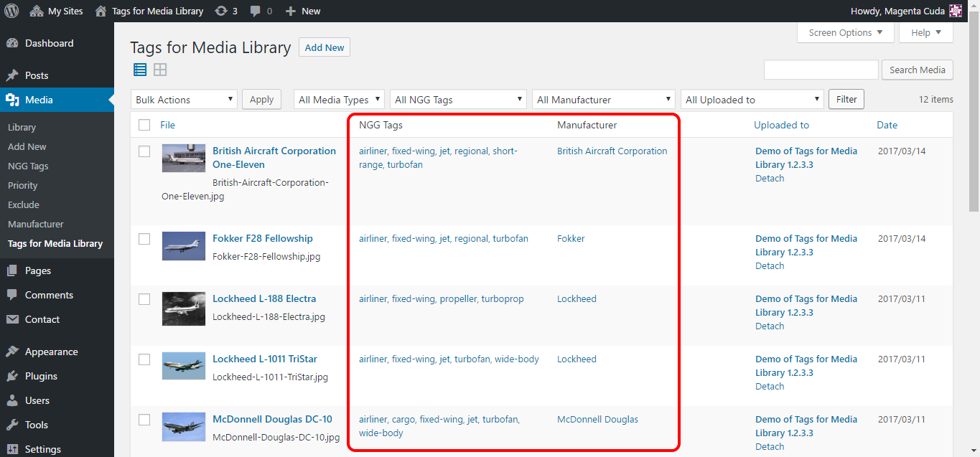Open My Sites in admin bar
The image size is (980, 457).
point(57,11)
